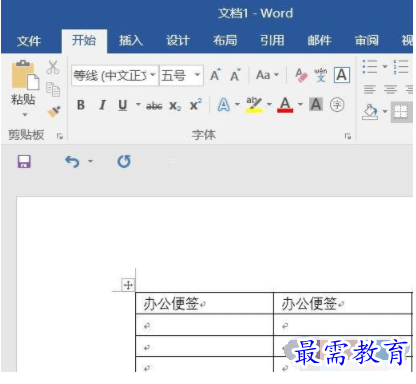This screenshot has height=384, width=416.
Task: Open text effects dropdown arrow
Action: coord(237,104)
